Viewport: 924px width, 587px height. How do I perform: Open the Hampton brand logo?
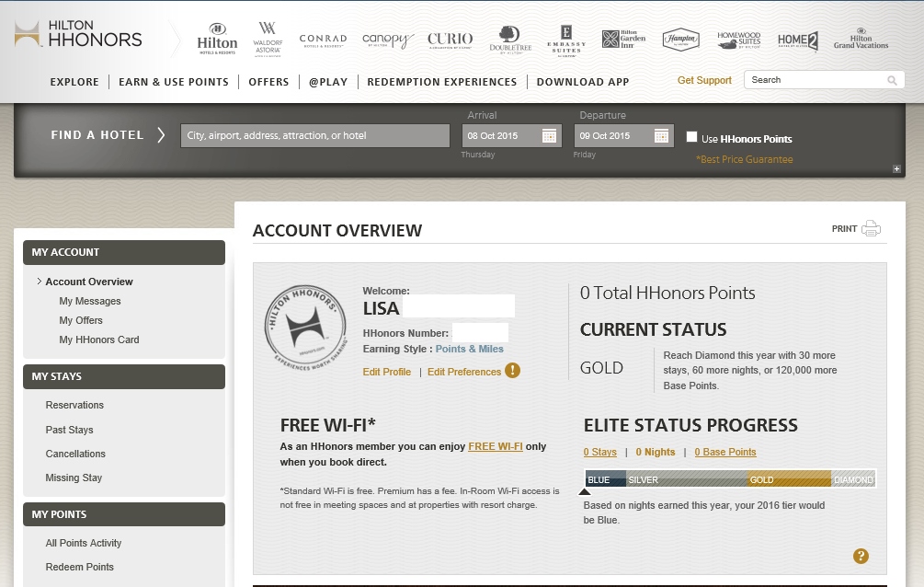(681, 40)
